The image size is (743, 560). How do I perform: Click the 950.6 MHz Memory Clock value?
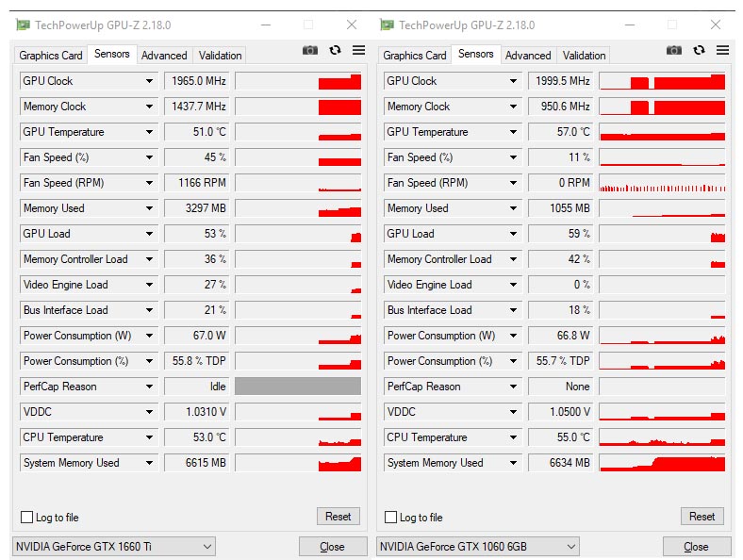coord(561,107)
